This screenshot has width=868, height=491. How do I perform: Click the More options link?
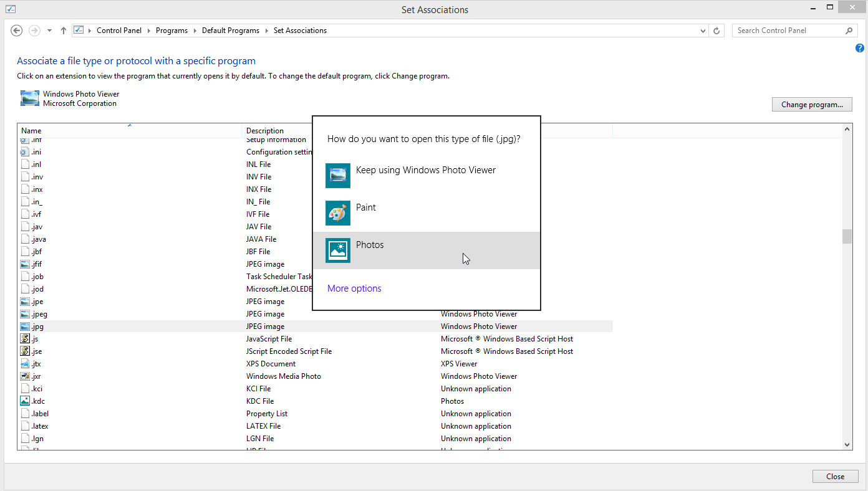354,288
